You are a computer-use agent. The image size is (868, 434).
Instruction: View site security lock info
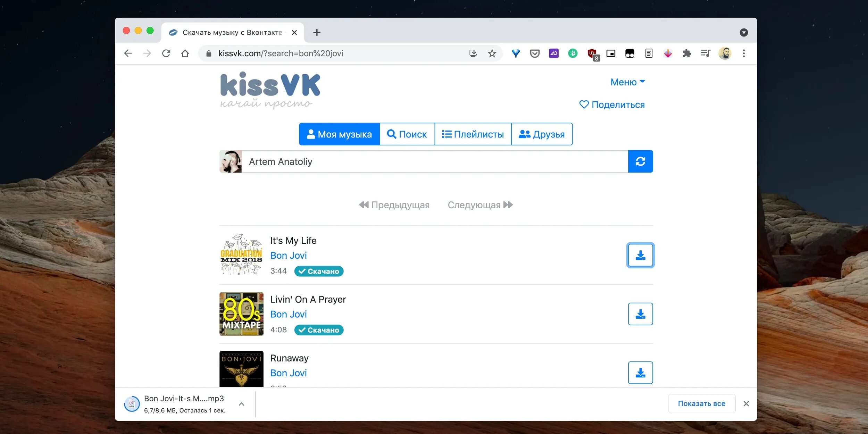click(209, 53)
